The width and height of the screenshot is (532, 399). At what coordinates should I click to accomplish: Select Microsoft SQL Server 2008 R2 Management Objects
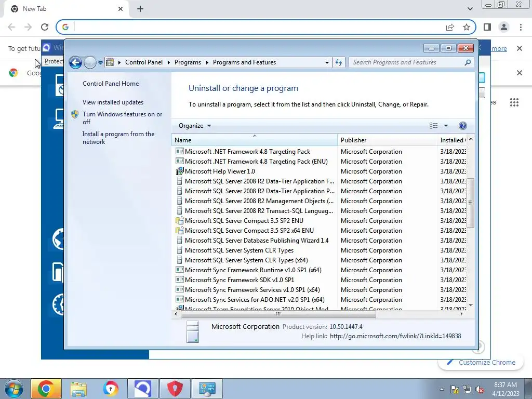click(x=259, y=201)
